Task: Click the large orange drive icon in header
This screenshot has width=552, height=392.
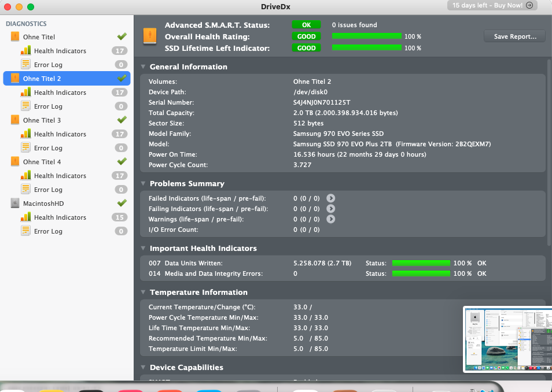Action: tap(149, 37)
